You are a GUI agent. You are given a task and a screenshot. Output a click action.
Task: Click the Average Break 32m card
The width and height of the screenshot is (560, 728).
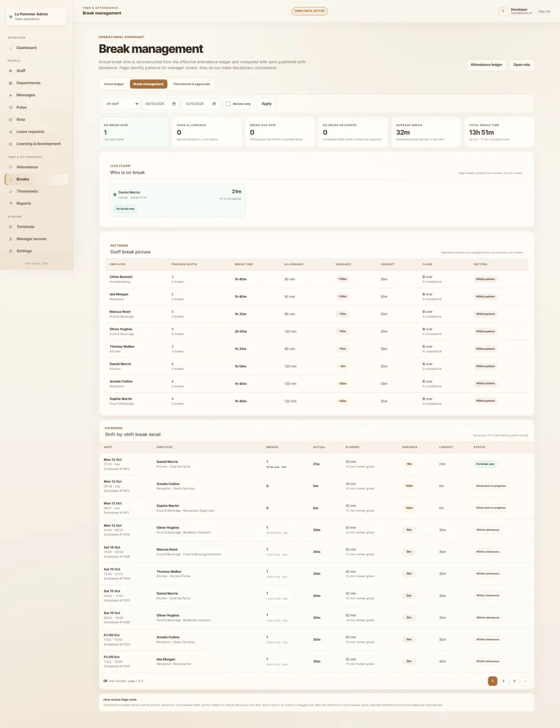coord(426,132)
